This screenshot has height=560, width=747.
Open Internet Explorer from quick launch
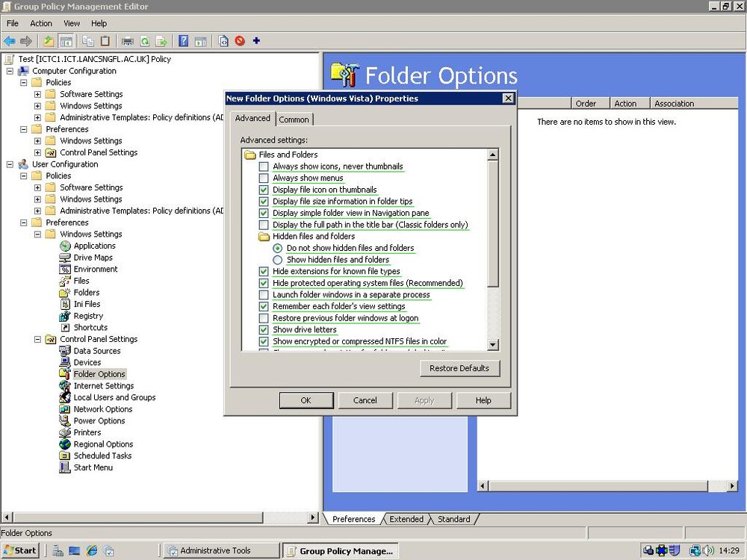(91, 551)
